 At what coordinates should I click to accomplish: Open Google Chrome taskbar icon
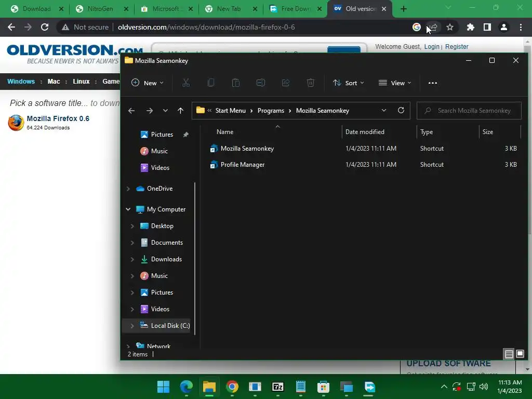point(232,387)
